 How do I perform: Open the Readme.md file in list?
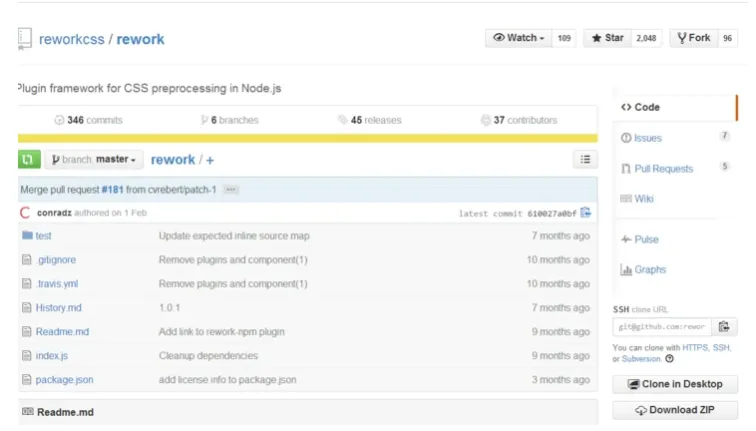[x=62, y=332]
